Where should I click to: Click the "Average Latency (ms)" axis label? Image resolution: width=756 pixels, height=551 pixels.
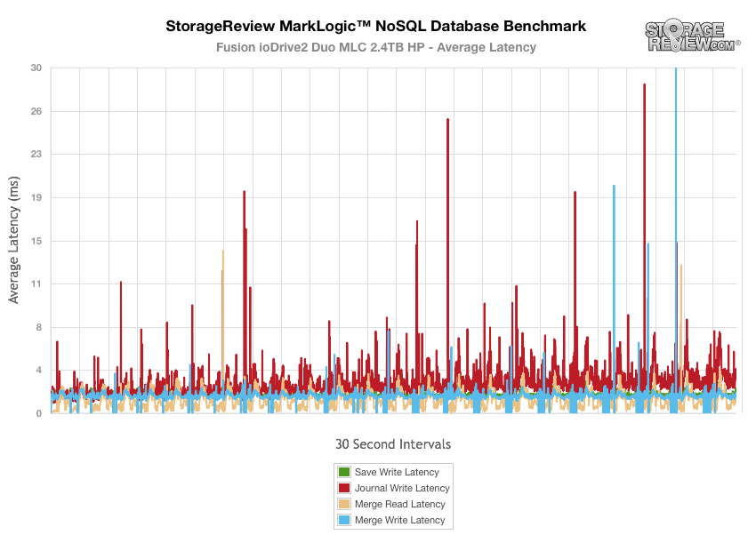[13, 240]
